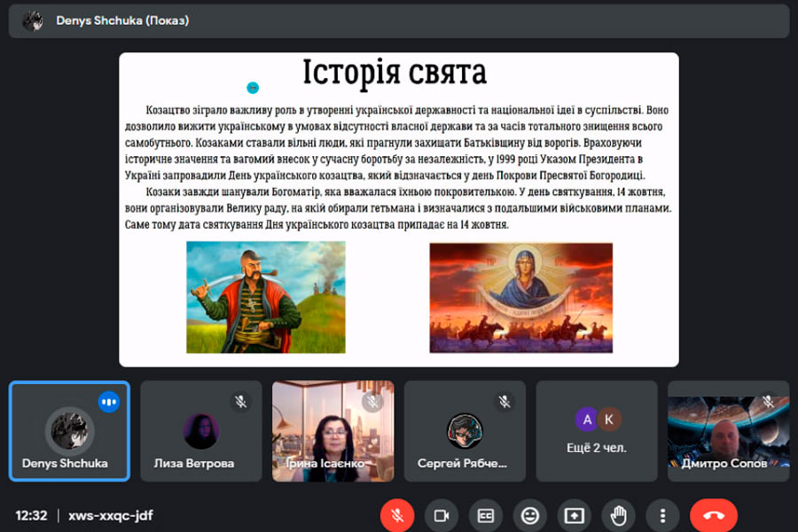The height and width of the screenshot is (532, 798).
Task: Select the Ірина Ісаєнко video tile
Action: (332, 431)
